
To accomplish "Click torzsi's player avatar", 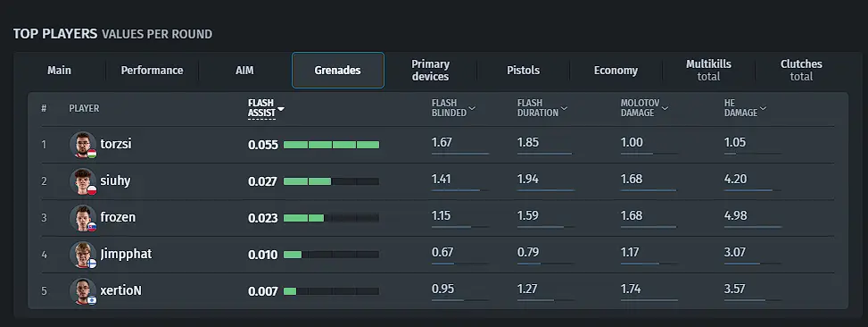I will tap(83, 145).
